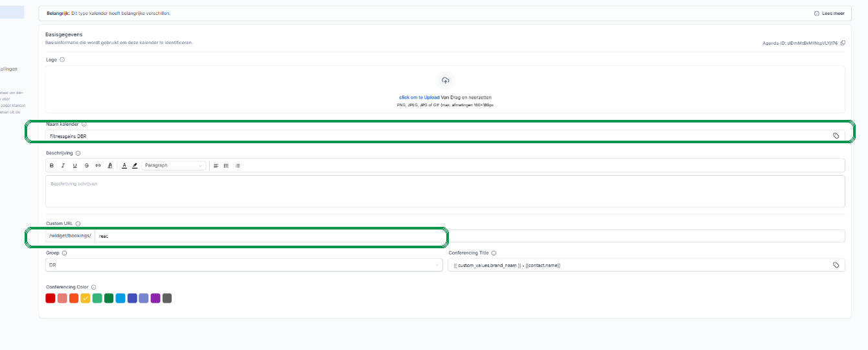868x350 pixels.
Task: Choose the purple conferencing color swatch
Action: [x=155, y=298]
